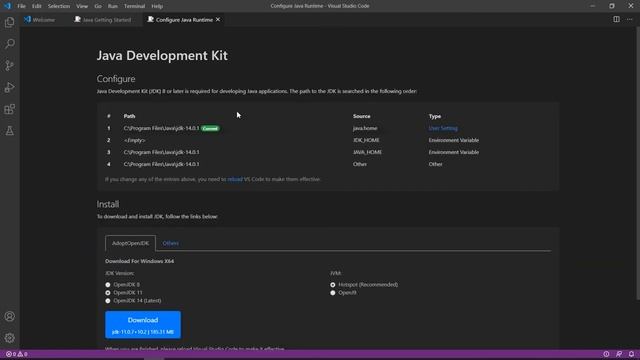This screenshot has width=640, height=360.
Task: Open the View menu
Action: (x=82, y=6)
